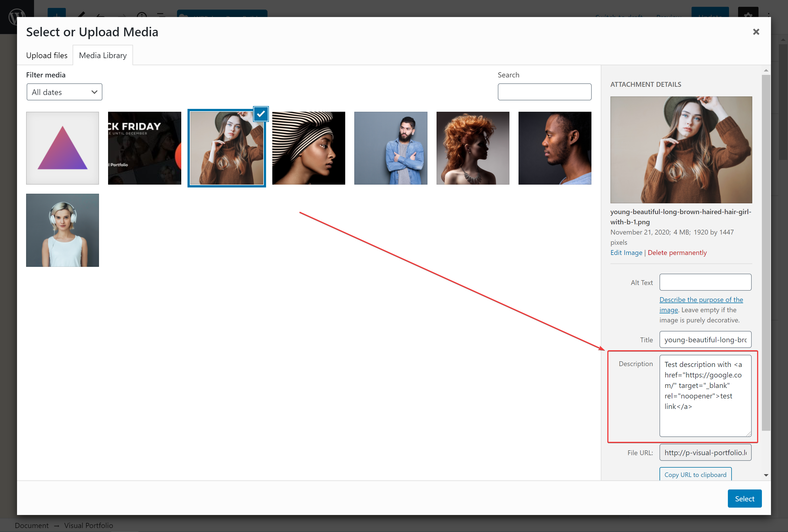Select the woman with headphones thumbnail
This screenshot has width=788, height=532.
(62, 230)
